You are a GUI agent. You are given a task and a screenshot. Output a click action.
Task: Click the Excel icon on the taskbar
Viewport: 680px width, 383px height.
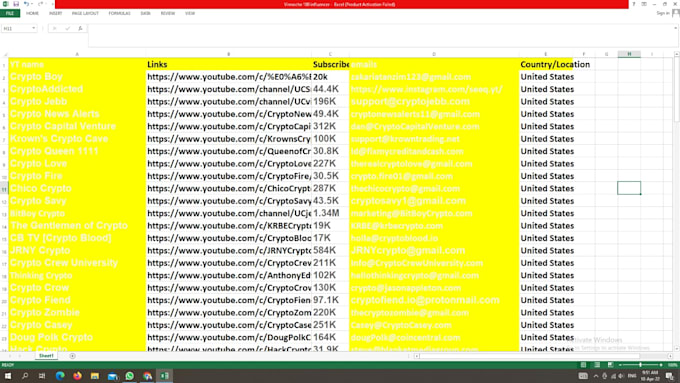click(x=165, y=376)
